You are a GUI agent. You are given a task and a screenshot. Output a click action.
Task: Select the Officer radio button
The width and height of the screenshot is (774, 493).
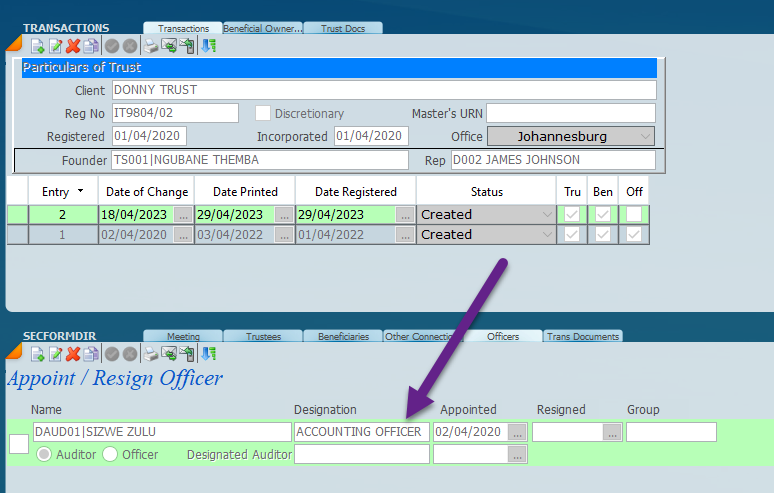coord(110,454)
